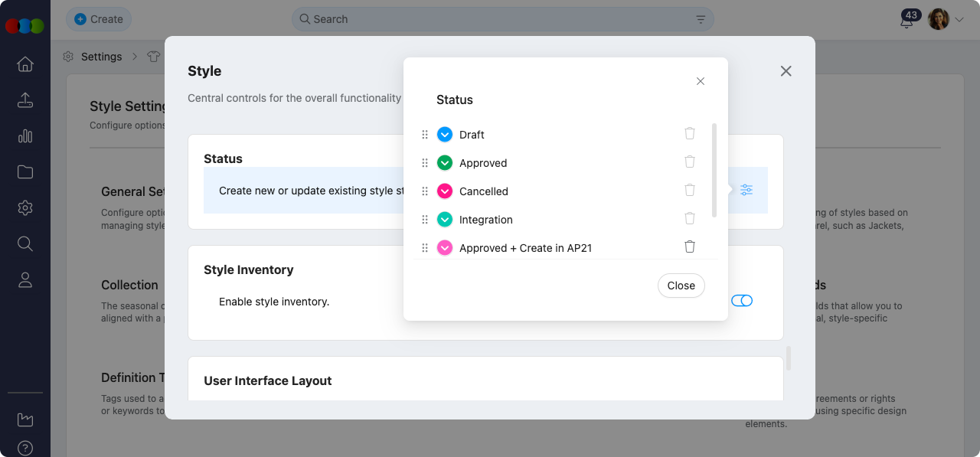The width and height of the screenshot is (980, 457).
Task: Expand the Approved status green dropdown
Action: click(x=445, y=163)
